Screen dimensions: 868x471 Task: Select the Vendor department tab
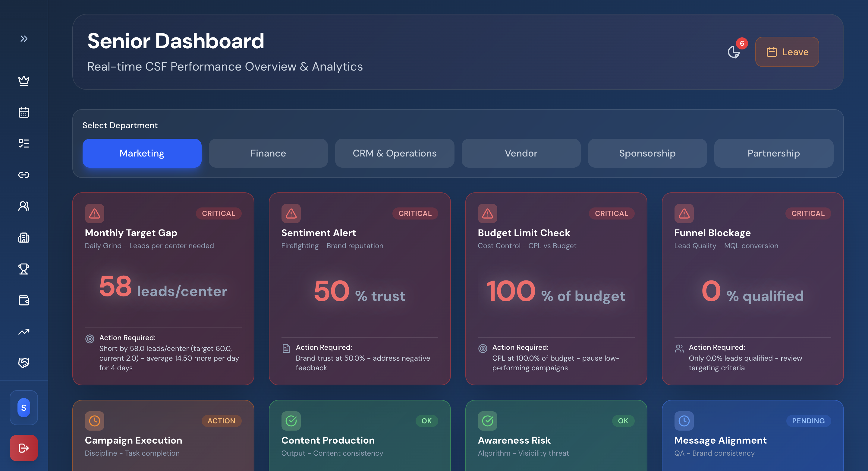pyautogui.click(x=521, y=153)
